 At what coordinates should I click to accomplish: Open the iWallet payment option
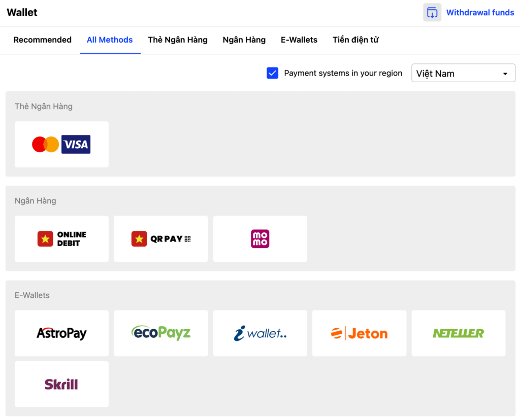coord(260,333)
